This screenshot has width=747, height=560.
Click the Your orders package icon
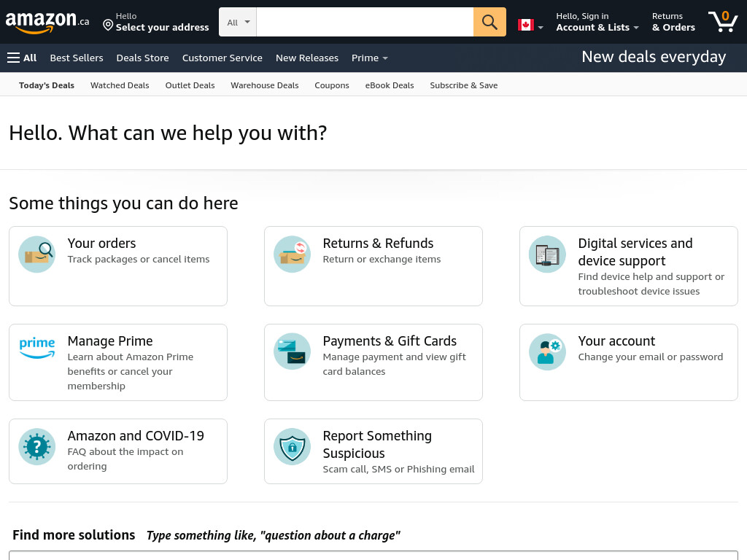coord(37,254)
